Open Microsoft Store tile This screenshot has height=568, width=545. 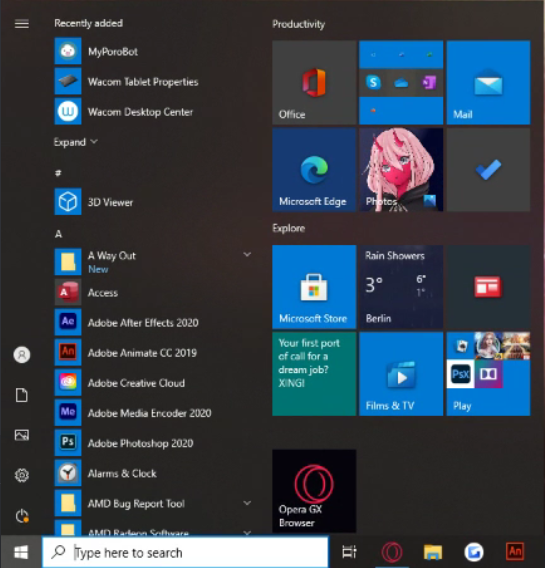[x=314, y=287]
